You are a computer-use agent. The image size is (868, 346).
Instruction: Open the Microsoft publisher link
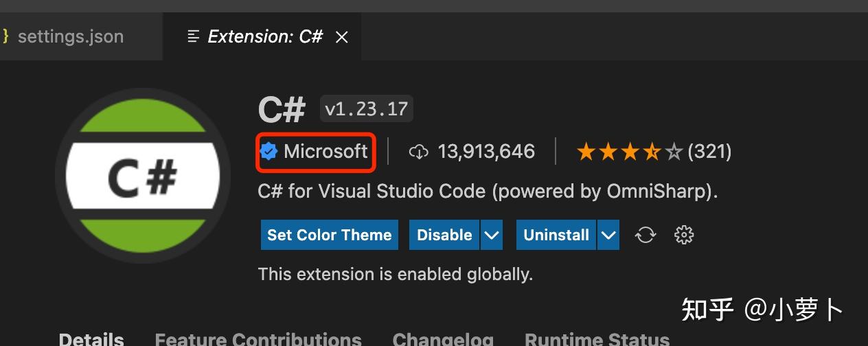click(x=325, y=151)
